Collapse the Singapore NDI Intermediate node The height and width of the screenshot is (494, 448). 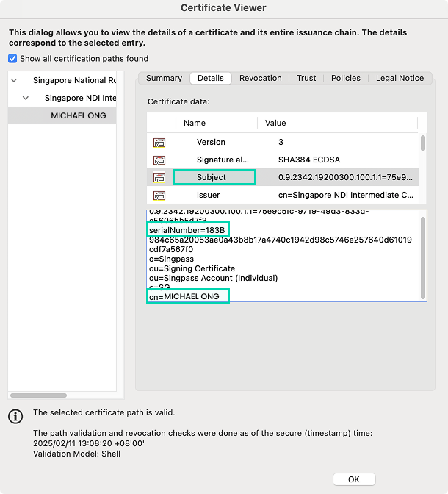pos(26,98)
